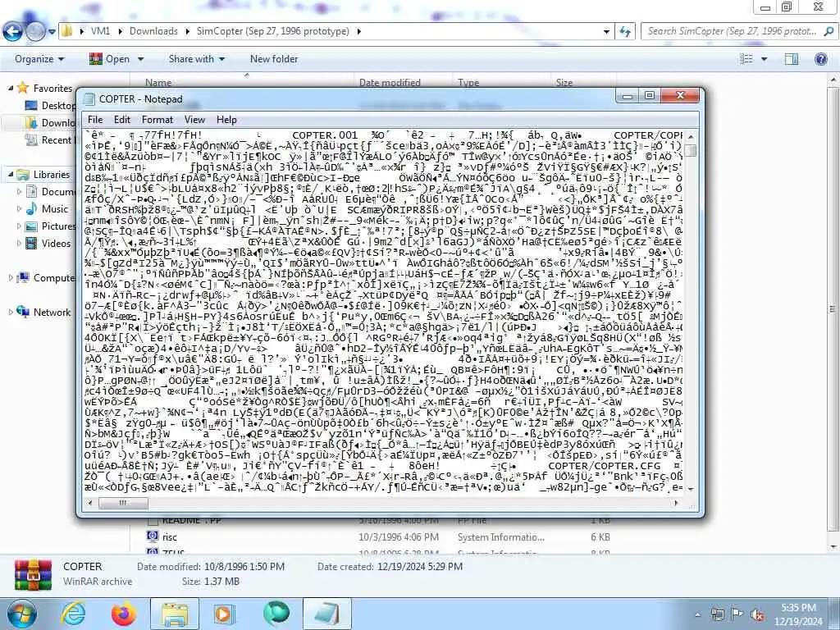Launch Internet Explorer from taskbar
Screen dimensions: 840x630
(x=73, y=614)
